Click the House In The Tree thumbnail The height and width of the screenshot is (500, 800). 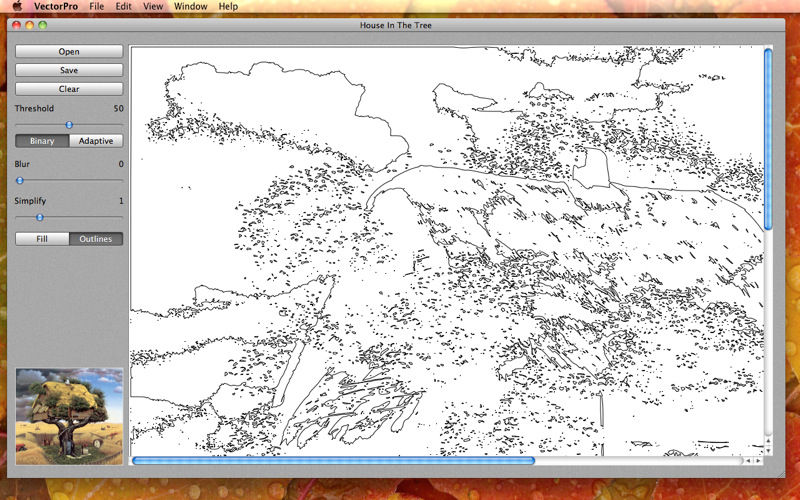pos(69,416)
